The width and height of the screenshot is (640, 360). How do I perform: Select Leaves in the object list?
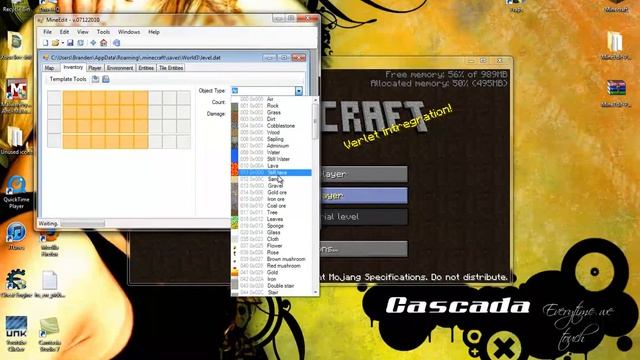[271, 219]
